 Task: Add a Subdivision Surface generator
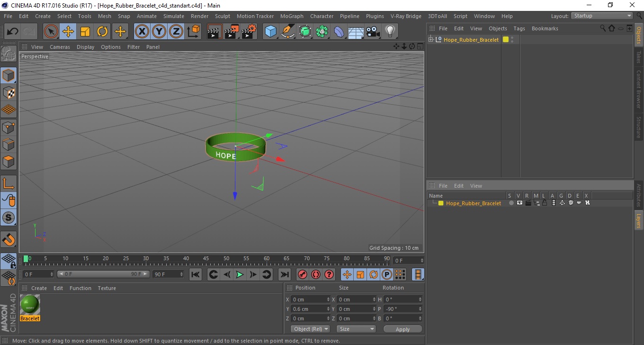[305, 32]
